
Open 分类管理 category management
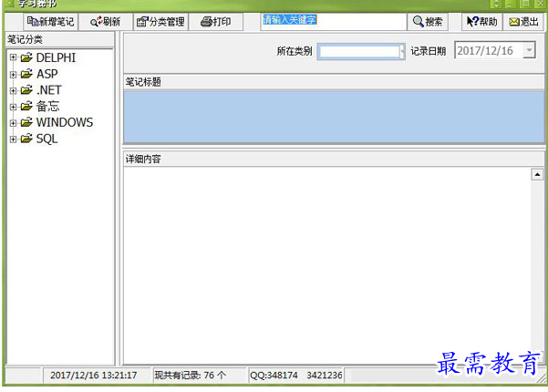click(160, 22)
